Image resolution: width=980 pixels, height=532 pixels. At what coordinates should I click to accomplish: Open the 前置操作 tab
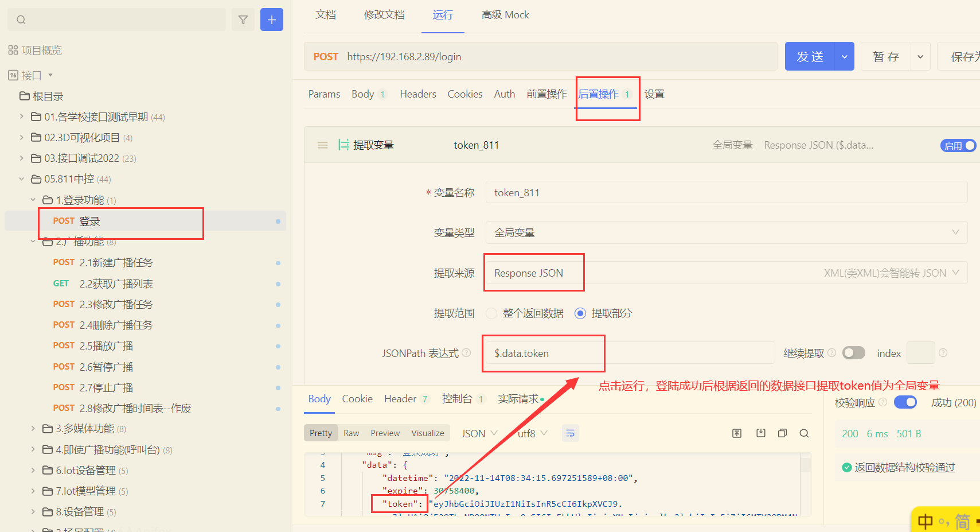[x=546, y=94]
